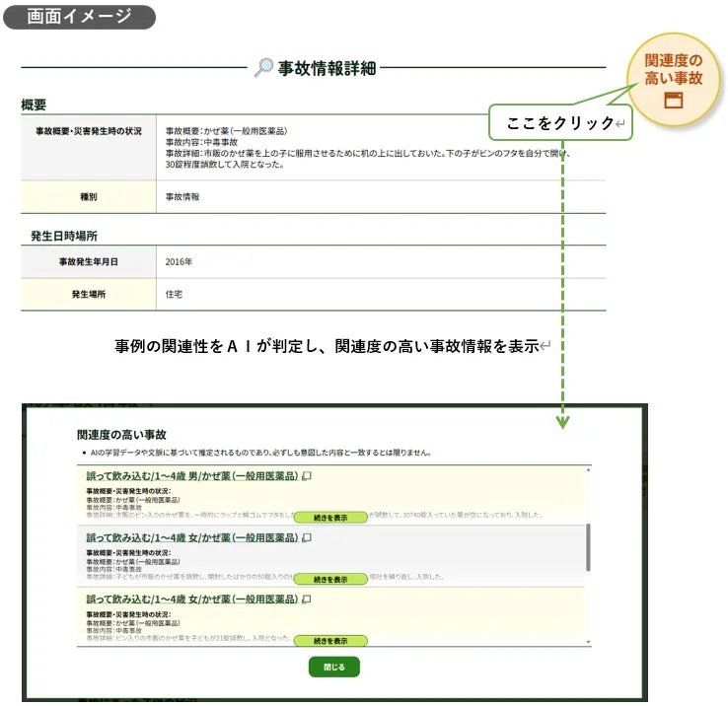The image size is (728, 706).
Task: Click the 事故内容：中毒事故 line in the 概要 table
Action: coord(201,142)
